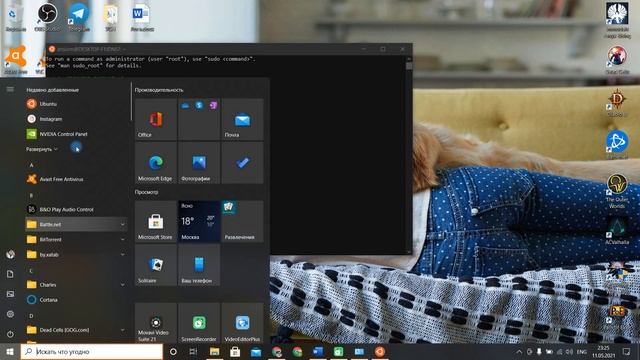Switch to Ubuntu terminal on taskbar
The width and height of the screenshot is (640, 360).
coord(380,351)
